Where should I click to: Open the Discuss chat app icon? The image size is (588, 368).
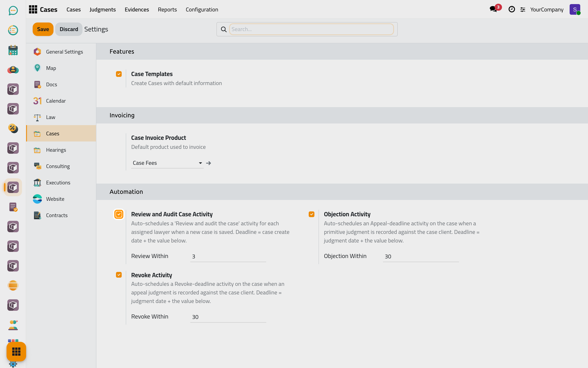(13, 11)
